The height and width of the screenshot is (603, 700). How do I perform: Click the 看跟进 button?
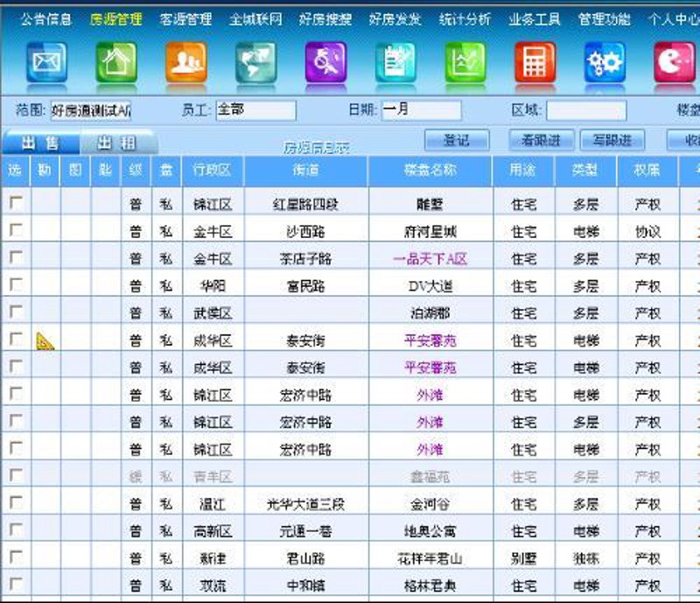[x=541, y=140]
